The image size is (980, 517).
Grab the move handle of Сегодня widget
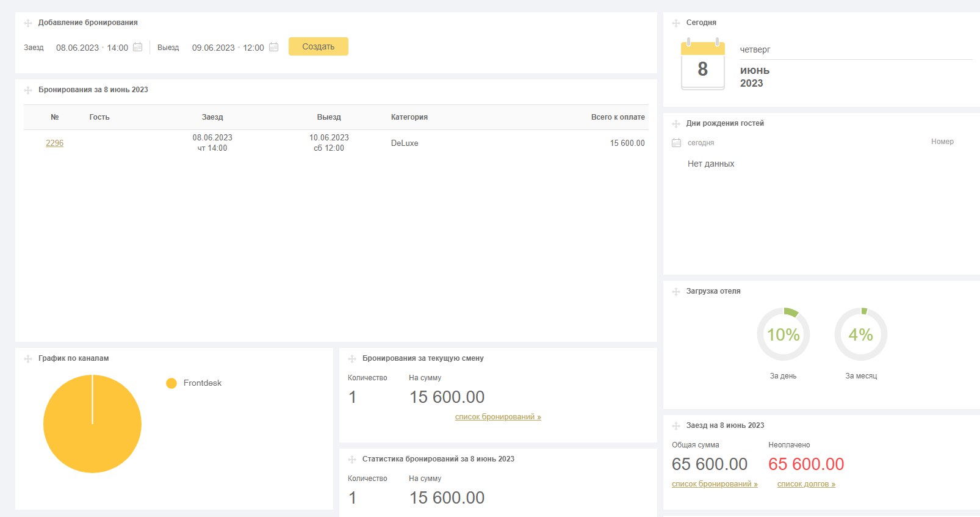(676, 23)
